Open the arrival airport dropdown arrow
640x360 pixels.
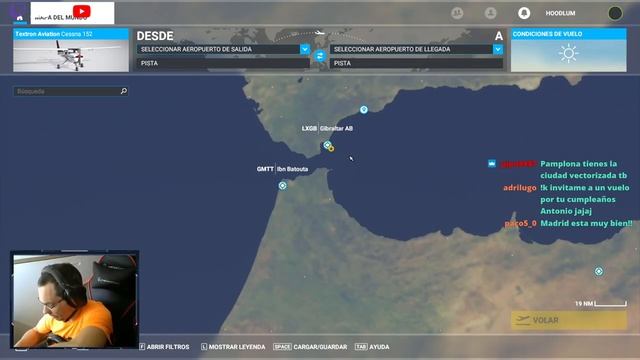tap(498, 49)
